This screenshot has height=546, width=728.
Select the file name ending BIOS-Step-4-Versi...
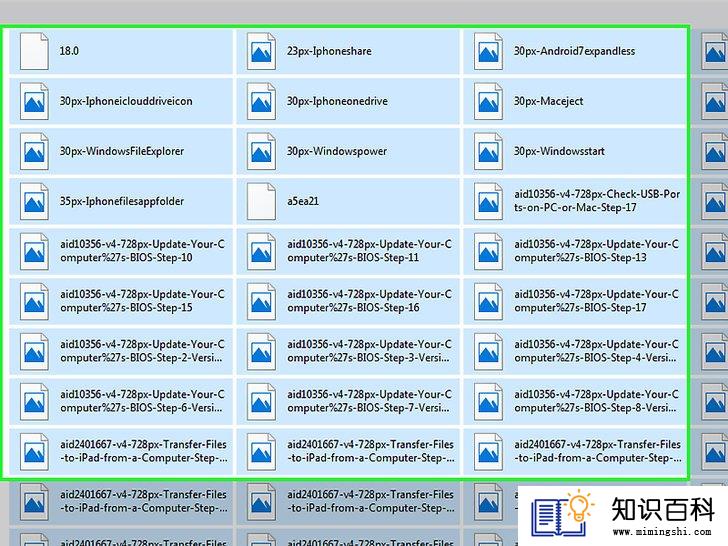pos(597,351)
